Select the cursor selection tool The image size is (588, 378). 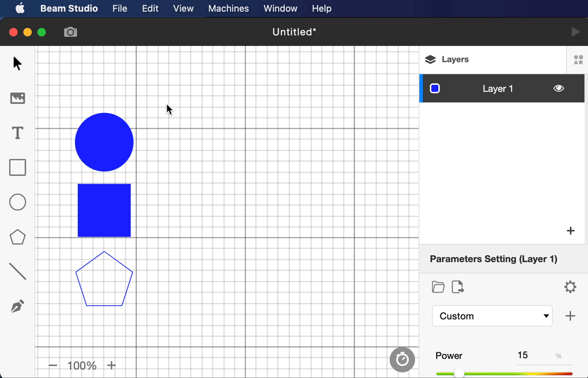[17, 64]
